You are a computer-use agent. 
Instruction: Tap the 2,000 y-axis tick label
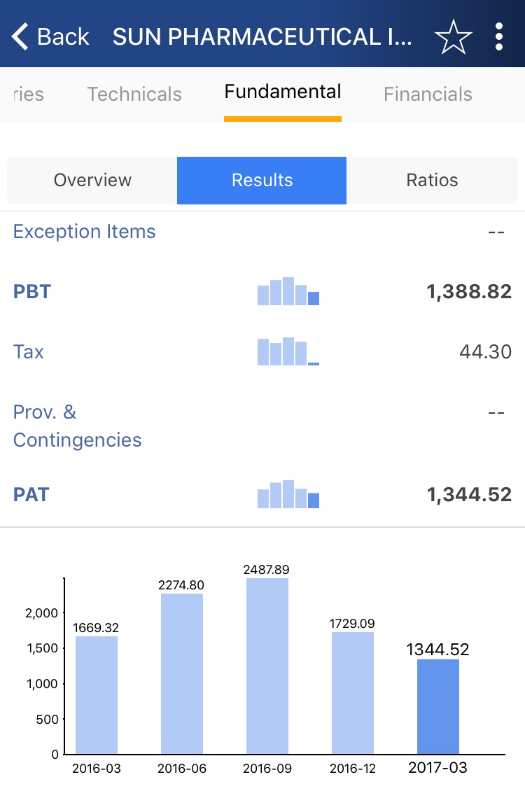point(41,613)
